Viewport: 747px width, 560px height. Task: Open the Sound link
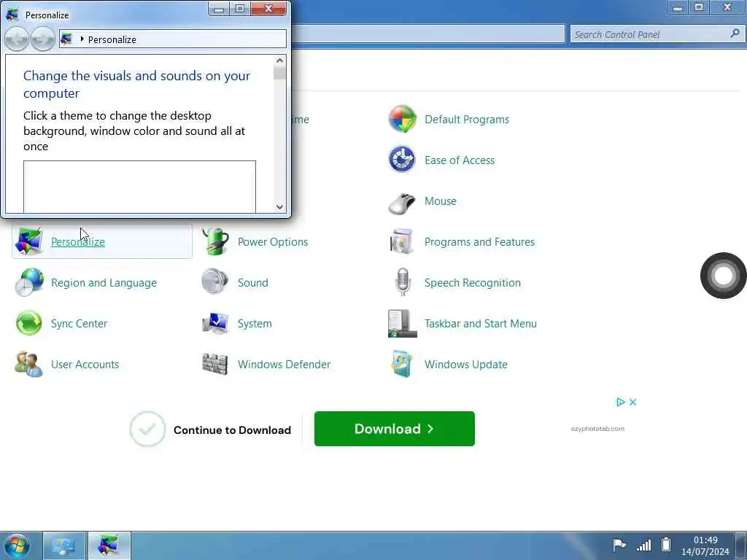(x=252, y=283)
